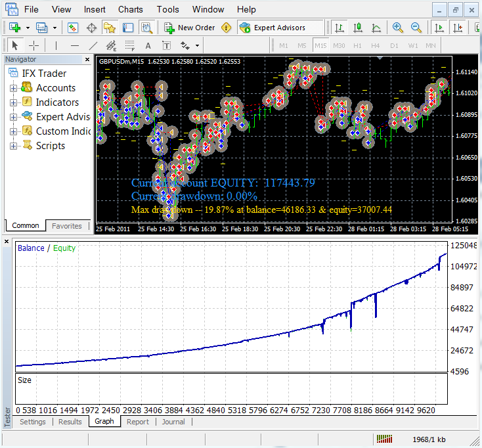The width and height of the screenshot is (482, 448).
Task: Select the Fibonacci retracement tool
Action: tap(129, 45)
